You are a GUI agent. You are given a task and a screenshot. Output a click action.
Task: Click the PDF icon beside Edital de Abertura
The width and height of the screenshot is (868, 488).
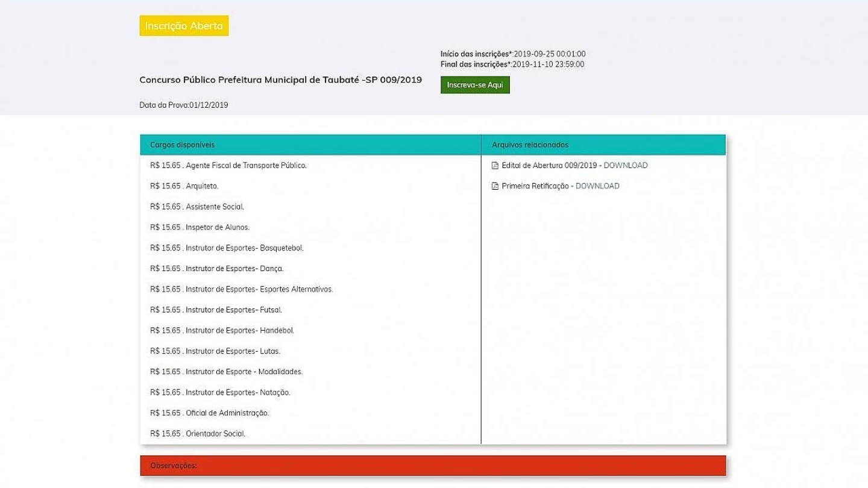tap(495, 166)
